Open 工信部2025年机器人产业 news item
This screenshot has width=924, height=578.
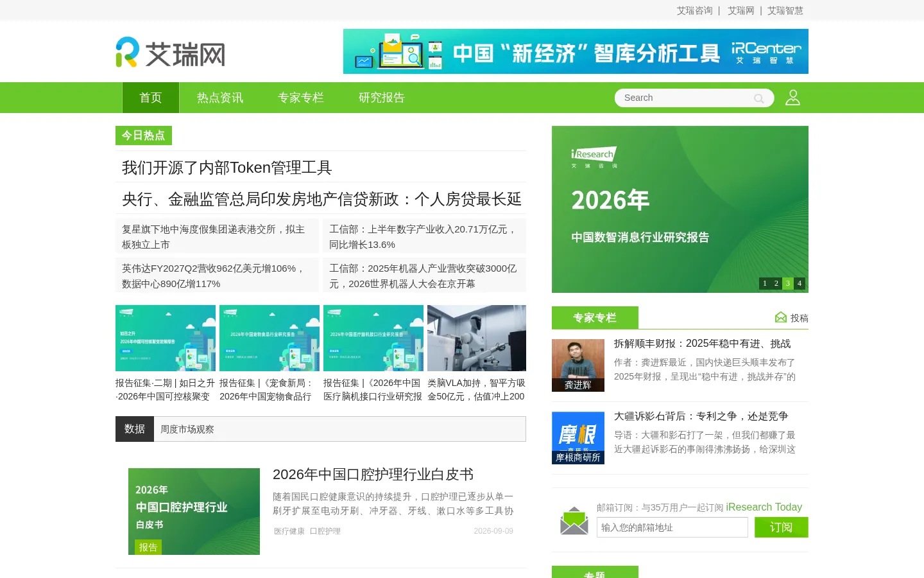[424, 276]
